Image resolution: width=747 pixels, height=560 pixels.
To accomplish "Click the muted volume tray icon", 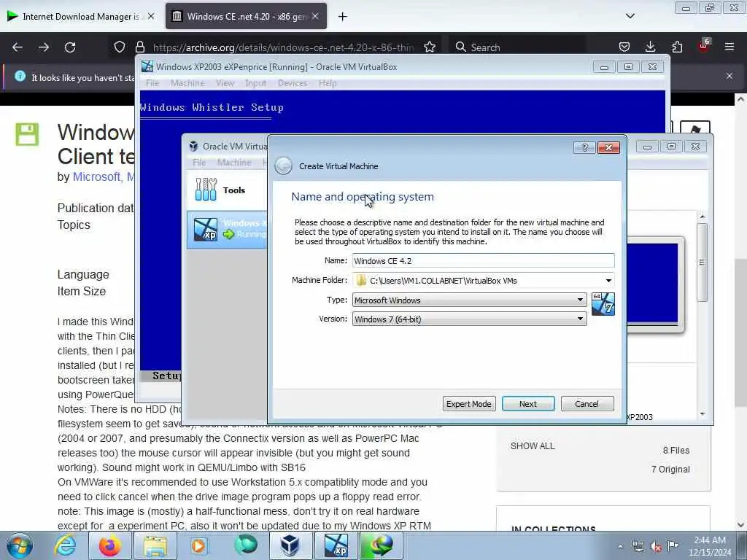I will click(656, 547).
